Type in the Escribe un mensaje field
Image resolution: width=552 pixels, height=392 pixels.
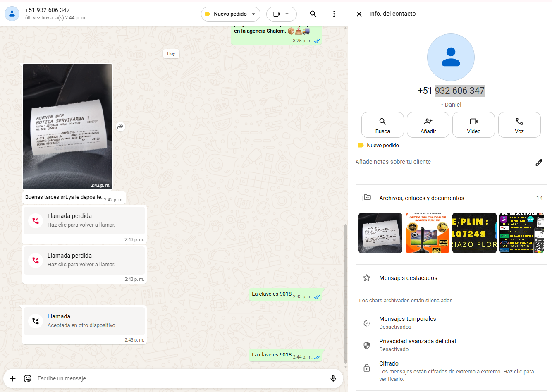click(178, 378)
